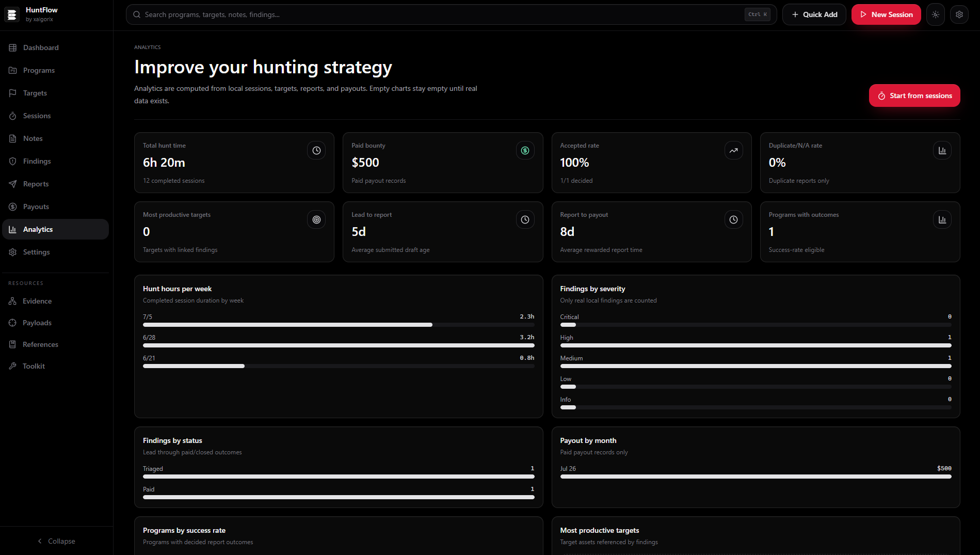This screenshot has height=555, width=980.
Task: Start a New Session
Action: point(886,14)
